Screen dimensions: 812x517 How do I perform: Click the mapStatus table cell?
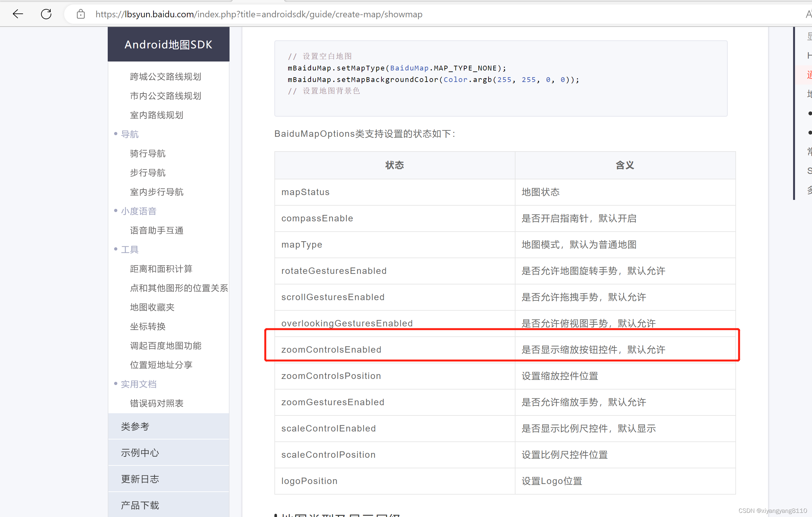point(395,192)
